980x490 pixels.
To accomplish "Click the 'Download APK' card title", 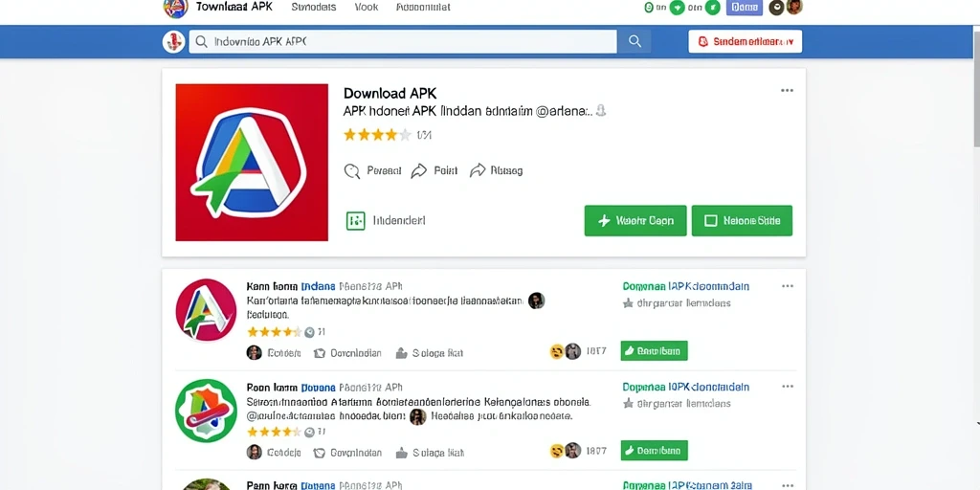I will [x=390, y=93].
